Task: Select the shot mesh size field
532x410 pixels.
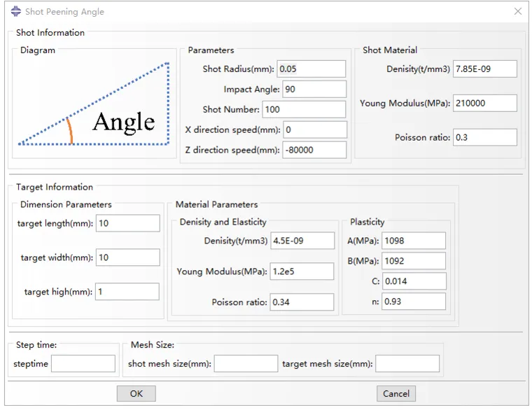Action: [246, 364]
